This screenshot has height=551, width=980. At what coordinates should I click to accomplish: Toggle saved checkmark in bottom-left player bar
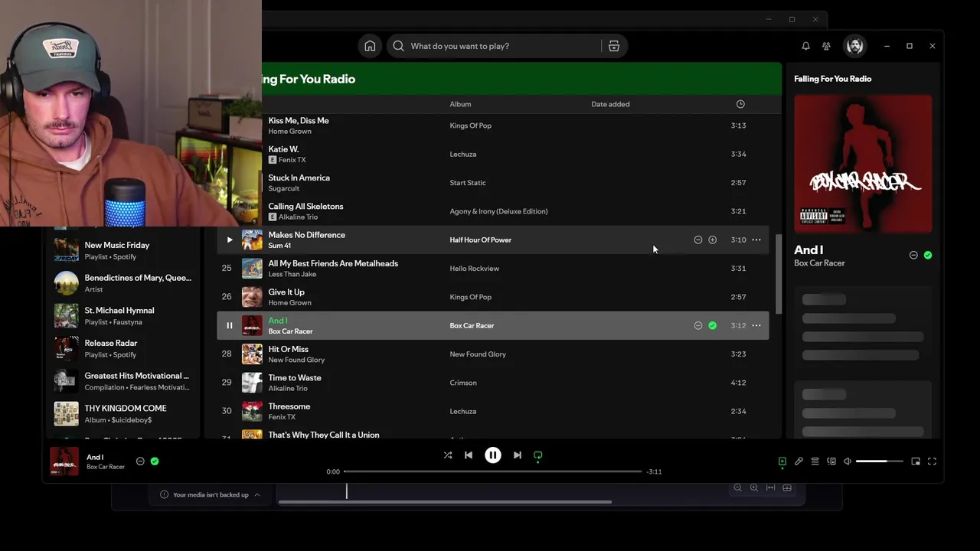[x=155, y=461]
